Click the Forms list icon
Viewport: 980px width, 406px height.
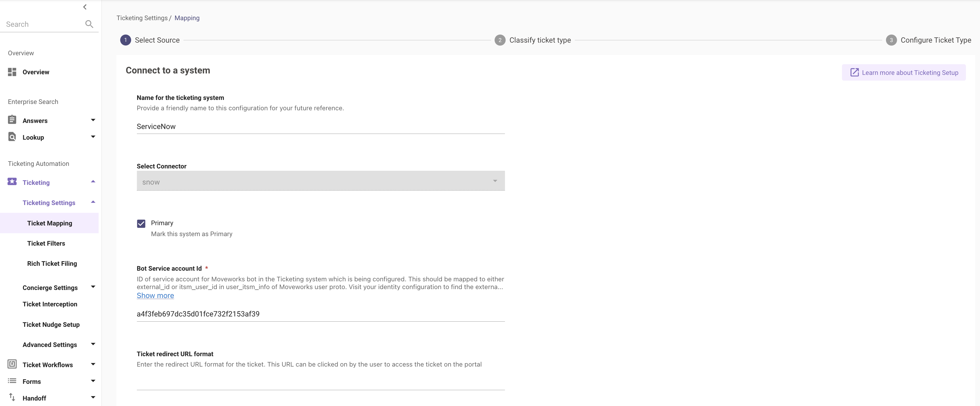pyautogui.click(x=12, y=381)
